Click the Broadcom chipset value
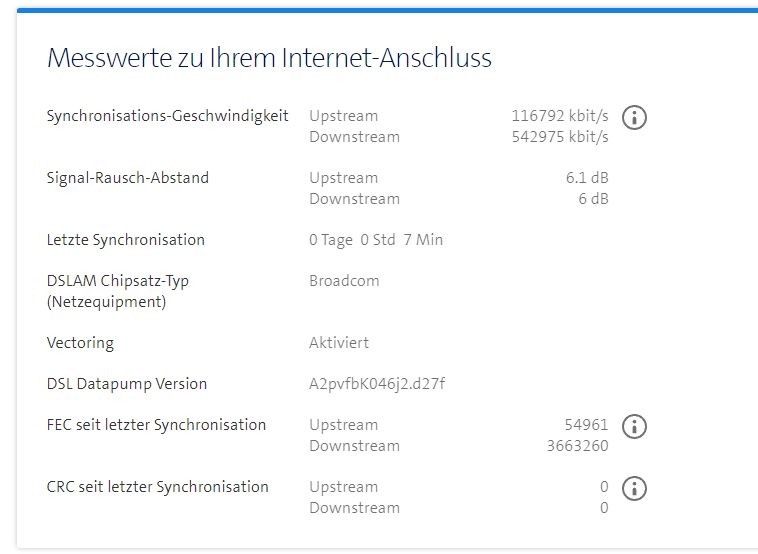Viewport: 758px width, 554px height. (344, 281)
